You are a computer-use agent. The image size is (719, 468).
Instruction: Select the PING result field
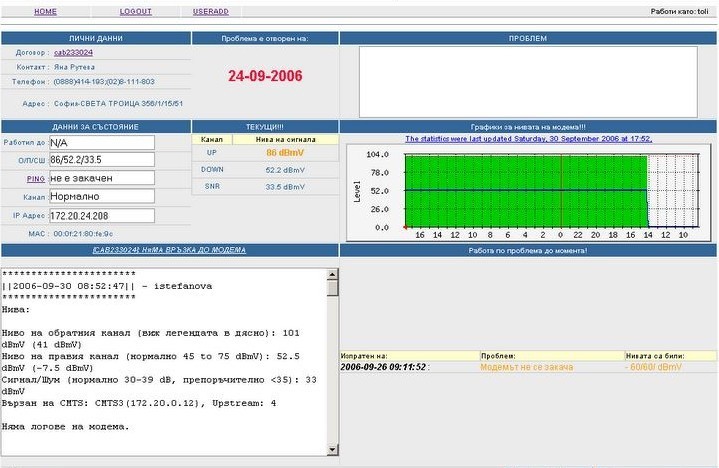(102, 178)
